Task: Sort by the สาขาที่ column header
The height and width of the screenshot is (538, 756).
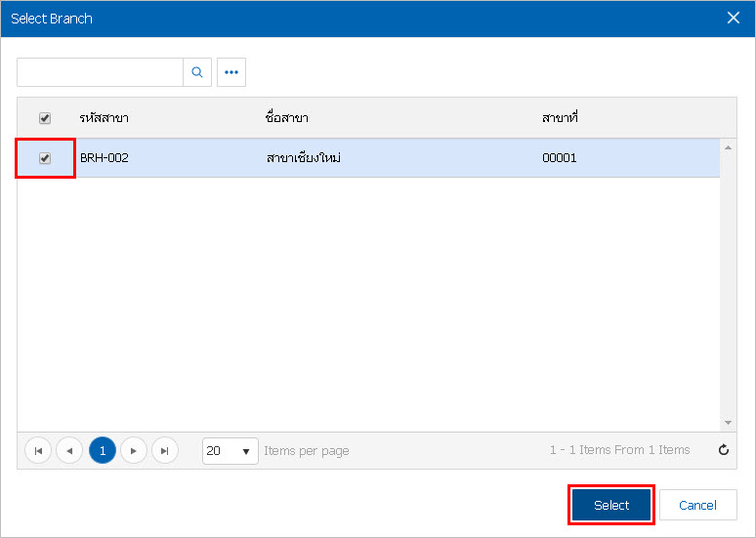Action: click(x=560, y=118)
